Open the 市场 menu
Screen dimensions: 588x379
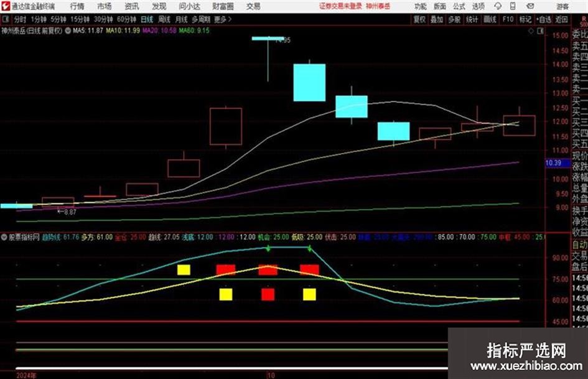click(x=105, y=6)
